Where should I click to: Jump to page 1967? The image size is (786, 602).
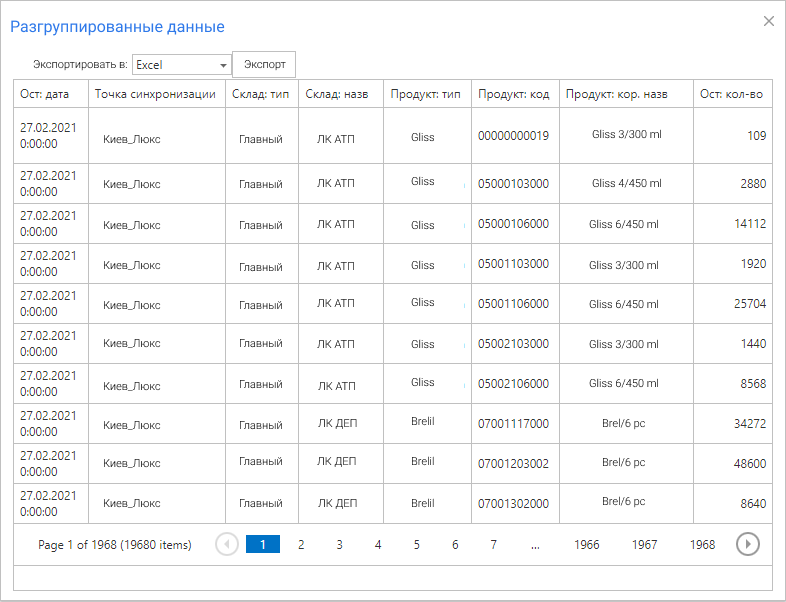coord(644,544)
